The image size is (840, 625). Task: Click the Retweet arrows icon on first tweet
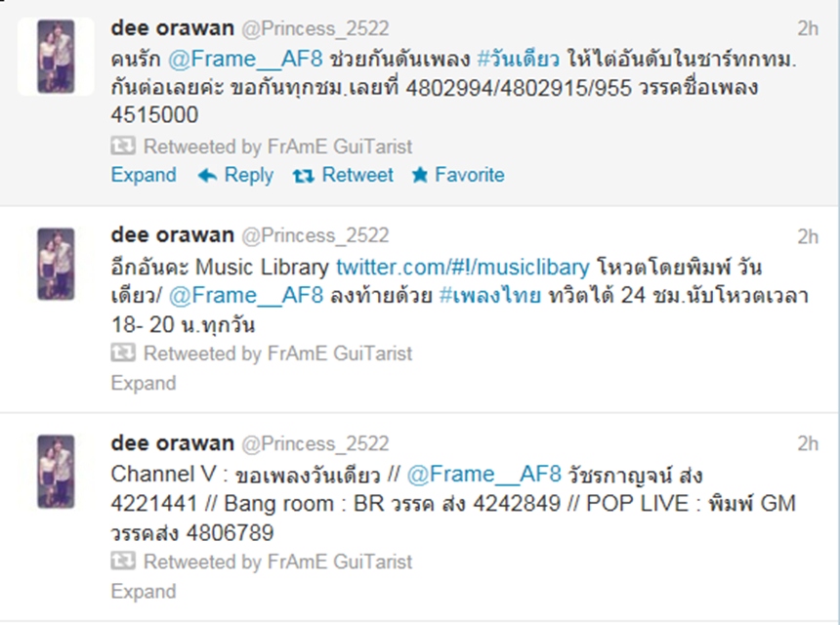click(x=304, y=175)
